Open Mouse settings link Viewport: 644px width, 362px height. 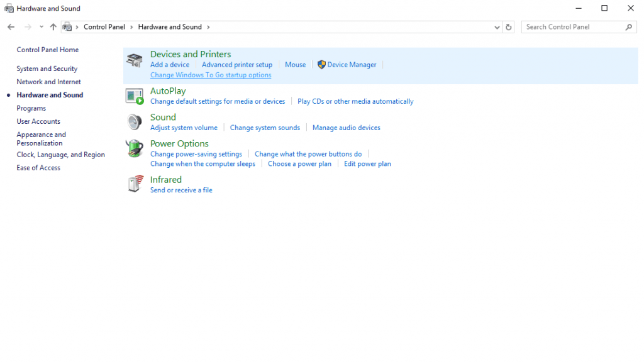[x=296, y=65]
